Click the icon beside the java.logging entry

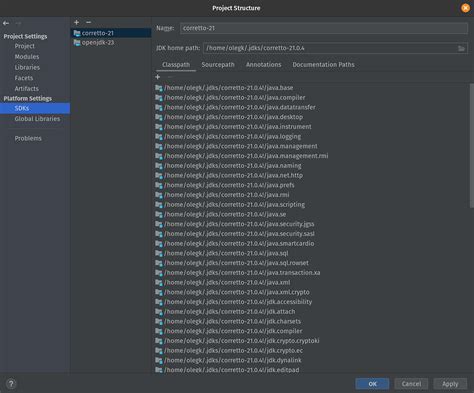[159, 137]
